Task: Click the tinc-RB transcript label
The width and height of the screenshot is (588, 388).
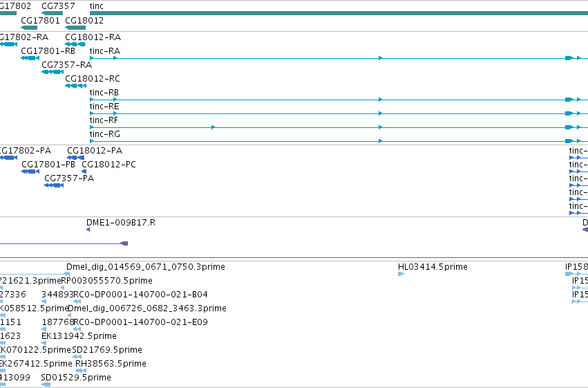Action: [104, 93]
